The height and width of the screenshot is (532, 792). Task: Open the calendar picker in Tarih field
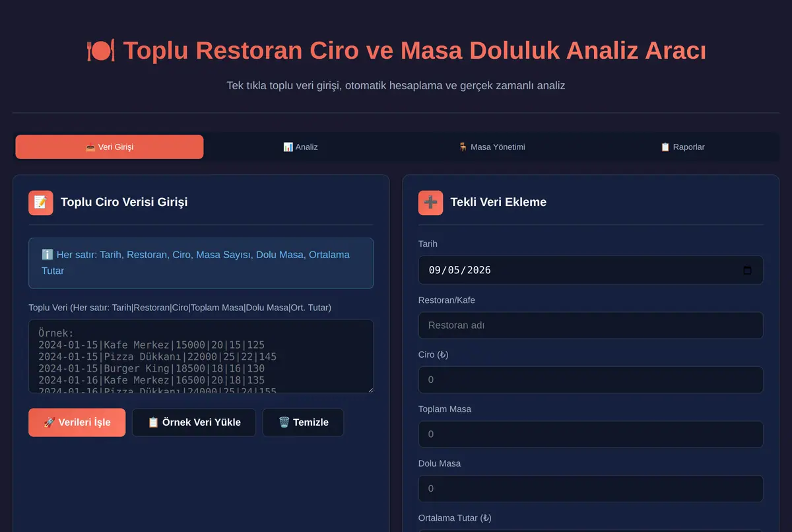747,270
